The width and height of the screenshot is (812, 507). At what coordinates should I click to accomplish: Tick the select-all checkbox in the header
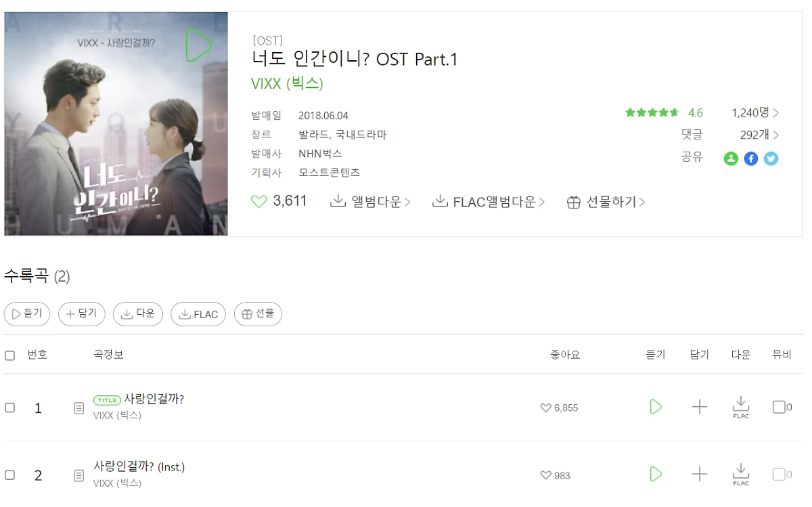[x=9, y=355]
